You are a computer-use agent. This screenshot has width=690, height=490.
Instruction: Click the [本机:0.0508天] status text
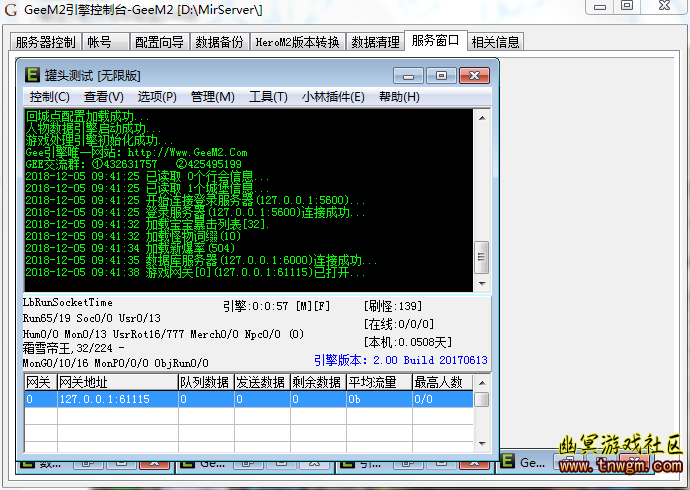click(x=407, y=342)
